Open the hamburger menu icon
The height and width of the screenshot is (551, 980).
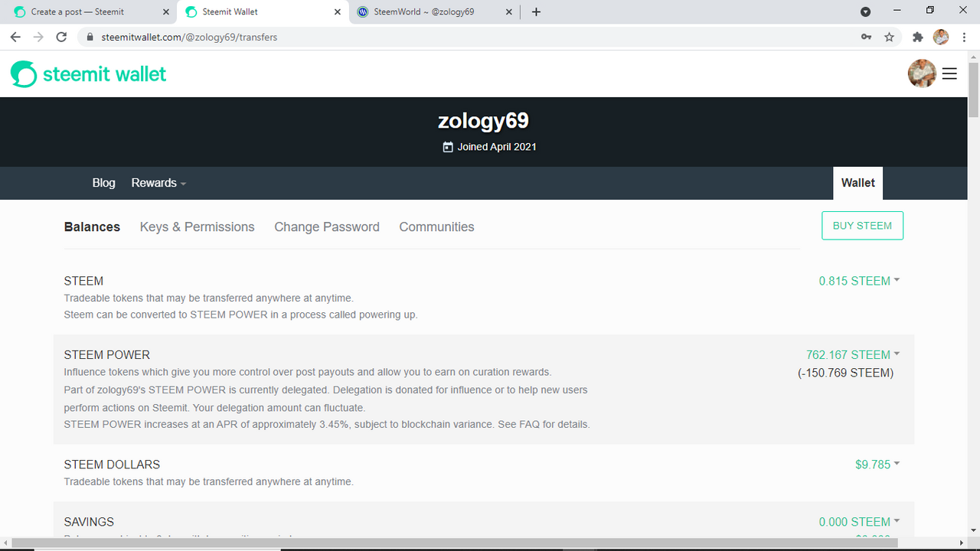coord(949,73)
